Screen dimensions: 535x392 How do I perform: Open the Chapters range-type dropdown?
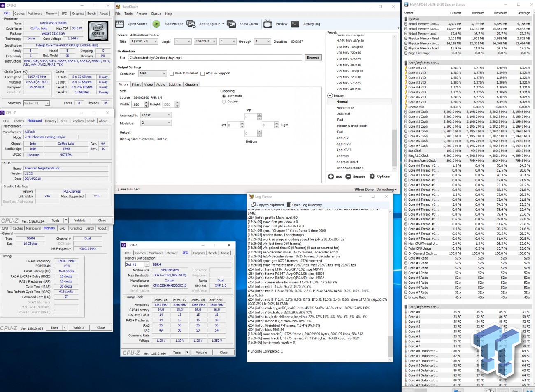[x=205, y=42]
